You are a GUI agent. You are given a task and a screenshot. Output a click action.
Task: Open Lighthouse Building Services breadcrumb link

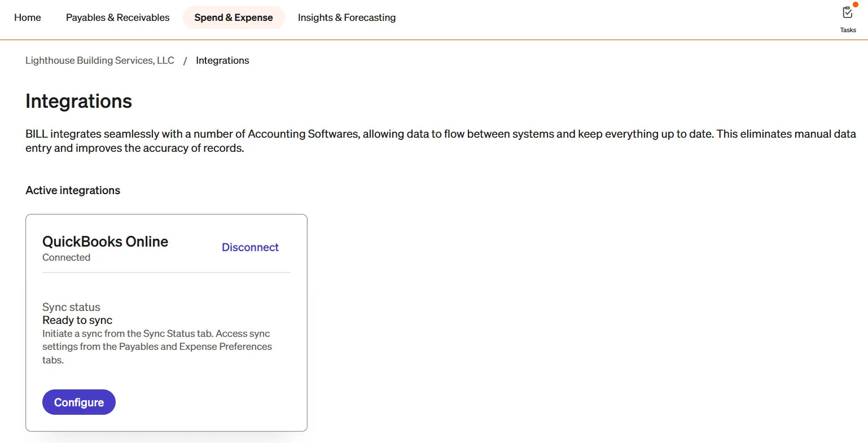(x=100, y=60)
